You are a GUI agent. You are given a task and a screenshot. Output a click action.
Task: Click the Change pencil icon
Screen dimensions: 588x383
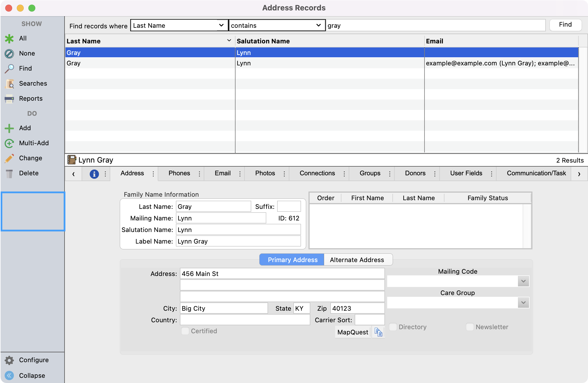pos(9,158)
